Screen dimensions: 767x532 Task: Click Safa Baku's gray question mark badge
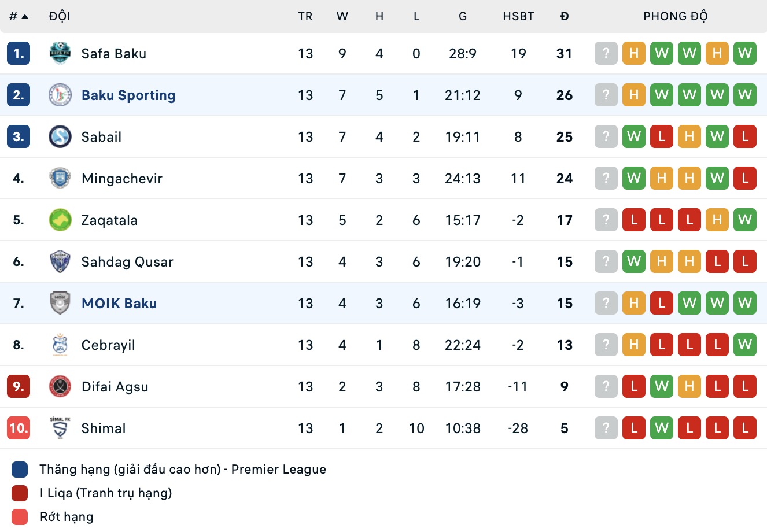[606, 54]
